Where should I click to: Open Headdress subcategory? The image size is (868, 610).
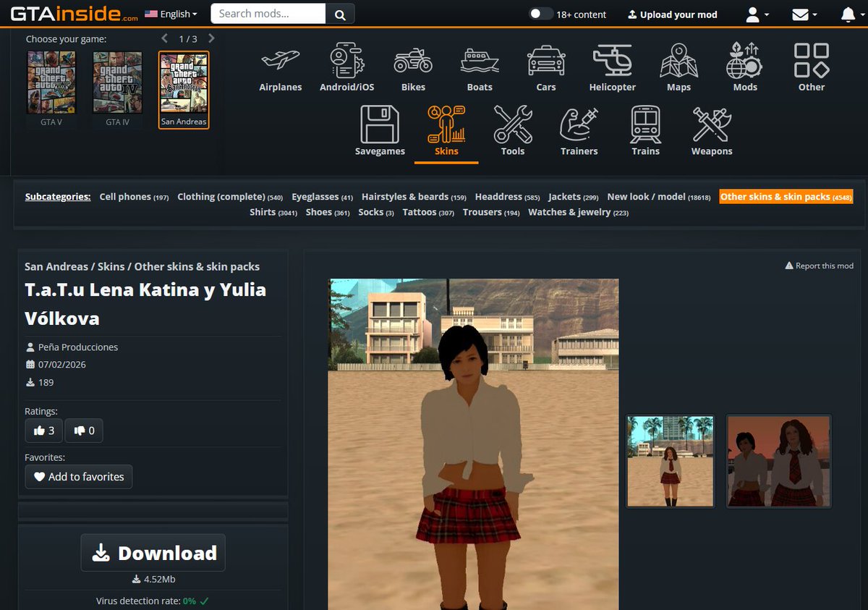507,197
